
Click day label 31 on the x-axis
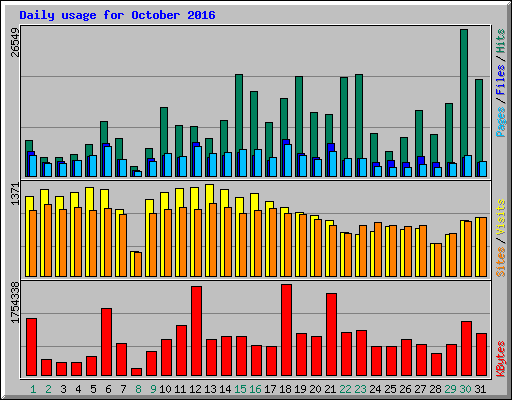(x=480, y=389)
